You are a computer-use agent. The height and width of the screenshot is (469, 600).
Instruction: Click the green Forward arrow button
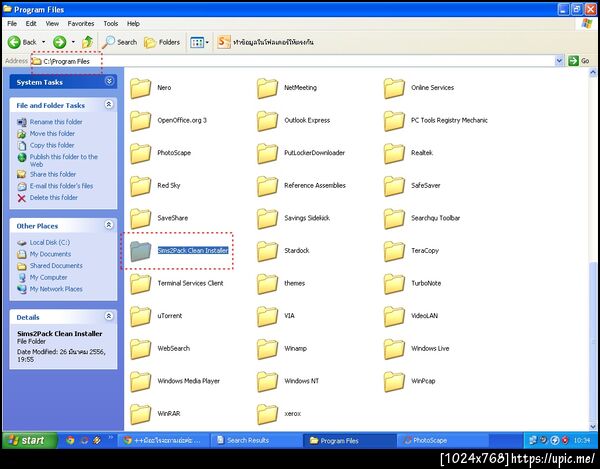[59, 42]
